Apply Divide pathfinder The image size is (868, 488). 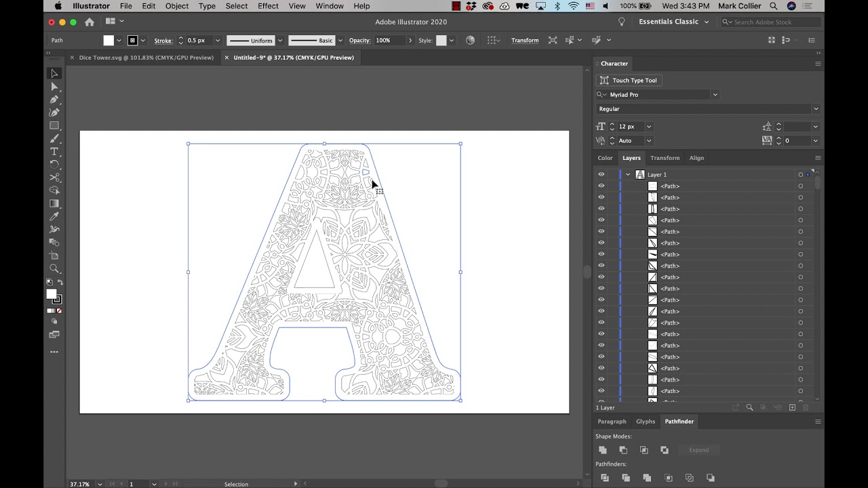click(x=605, y=478)
